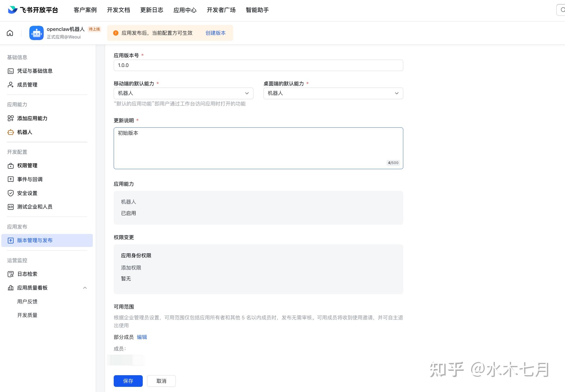Open 应用中心 in the top navigation
The width and height of the screenshot is (565, 392).
point(185,10)
